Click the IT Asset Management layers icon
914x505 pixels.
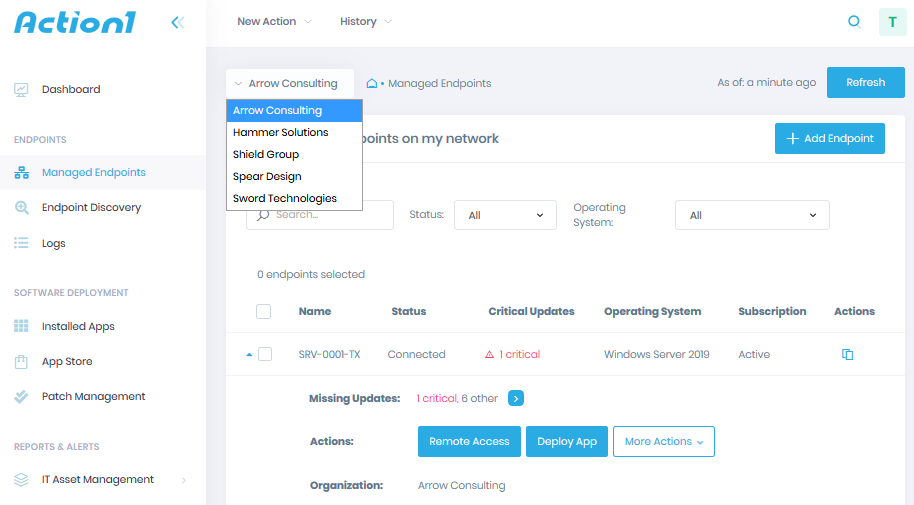[x=21, y=479]
